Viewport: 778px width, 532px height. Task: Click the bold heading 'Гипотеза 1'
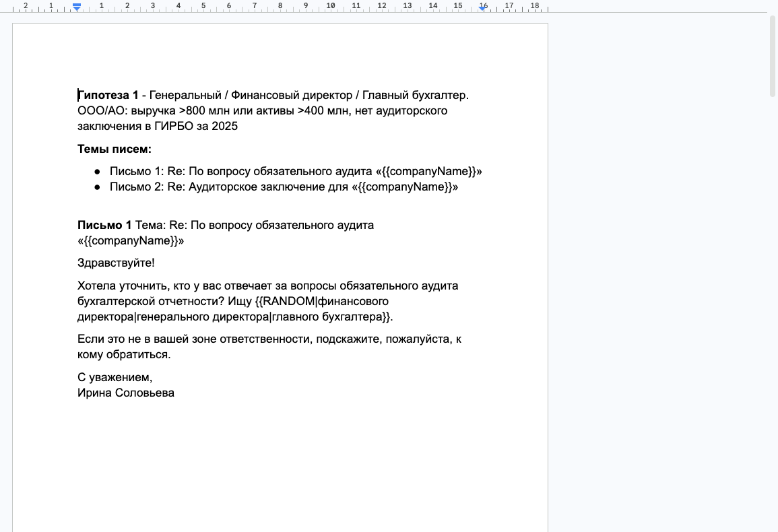108,95
